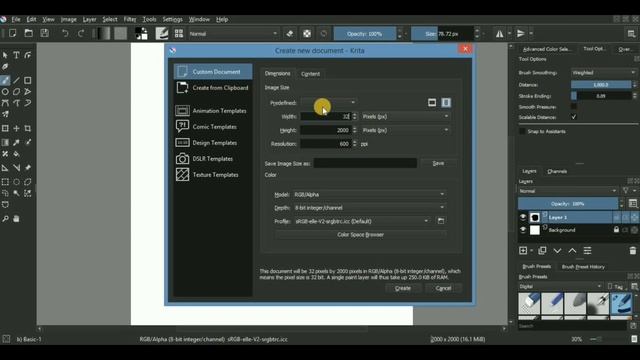The width and height of the screenshot is (640, 360).
Task: Open the Settings menu
Action: [172, 19]
